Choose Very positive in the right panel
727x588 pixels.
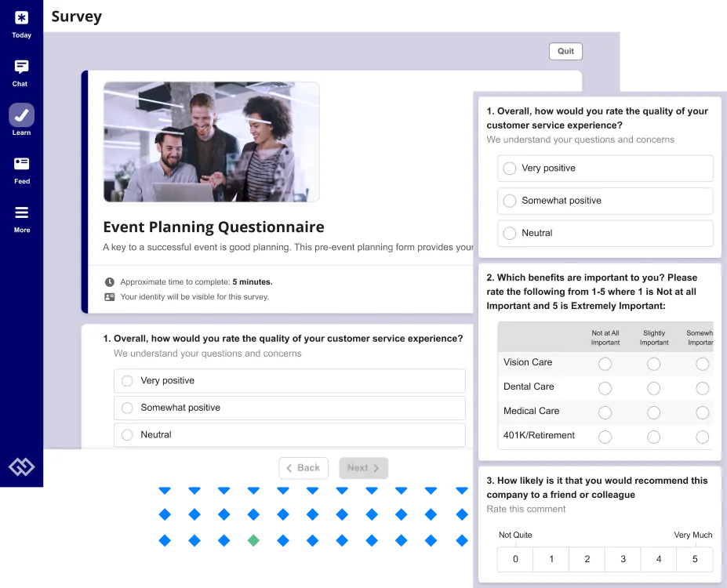(605, 169)
